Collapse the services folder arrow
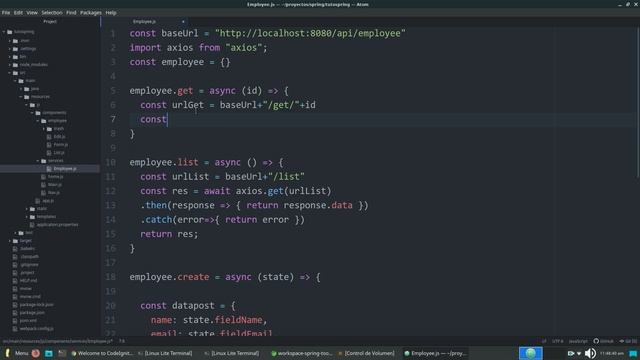Screen dimensions: 640x360 pyautogui.click(x=38, y=161)
